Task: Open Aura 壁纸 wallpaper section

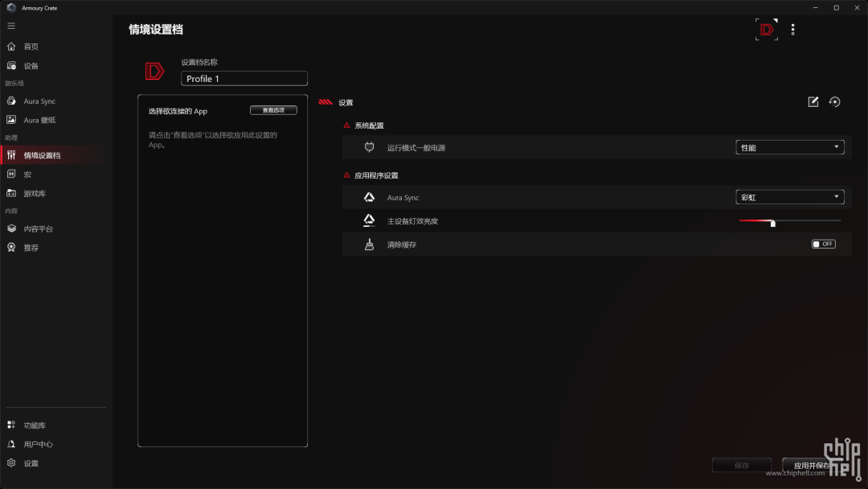Action: [x=39, y=120]
